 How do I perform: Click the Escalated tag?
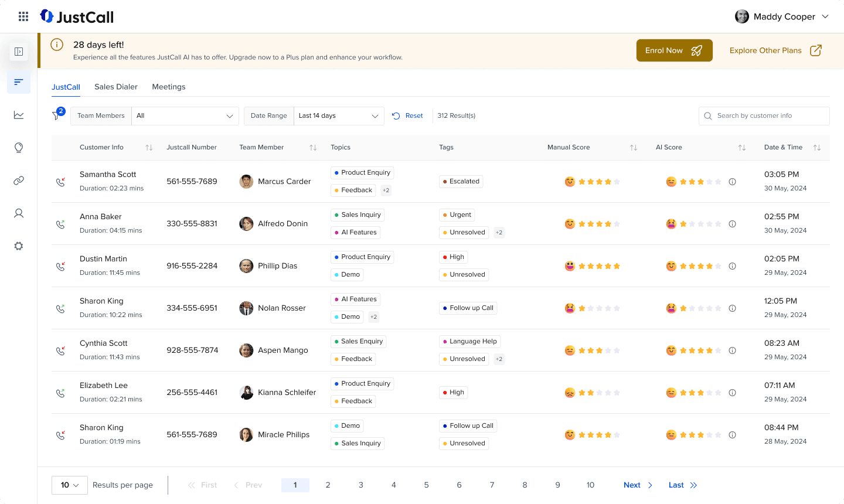coord(461,182)
